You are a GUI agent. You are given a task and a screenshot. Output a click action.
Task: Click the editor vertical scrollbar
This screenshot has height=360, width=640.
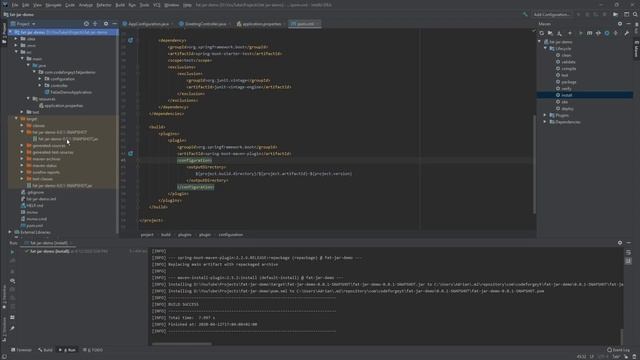click(534, 163)
